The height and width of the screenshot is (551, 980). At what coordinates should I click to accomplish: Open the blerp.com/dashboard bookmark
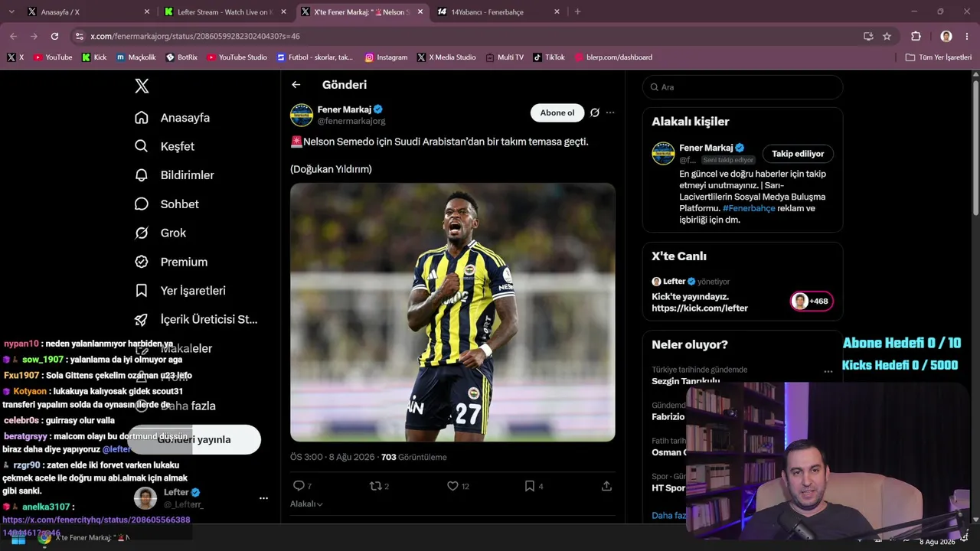pyautogui.click(x=613, y=57)
